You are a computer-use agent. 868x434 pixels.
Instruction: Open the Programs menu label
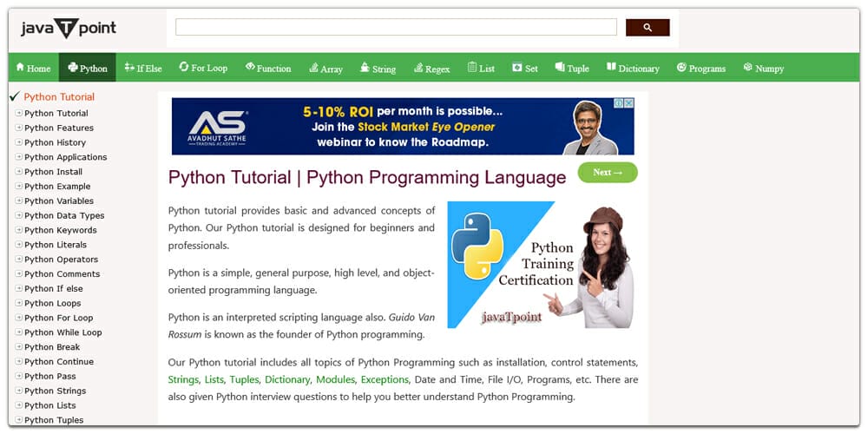click(x=707, y=69)
